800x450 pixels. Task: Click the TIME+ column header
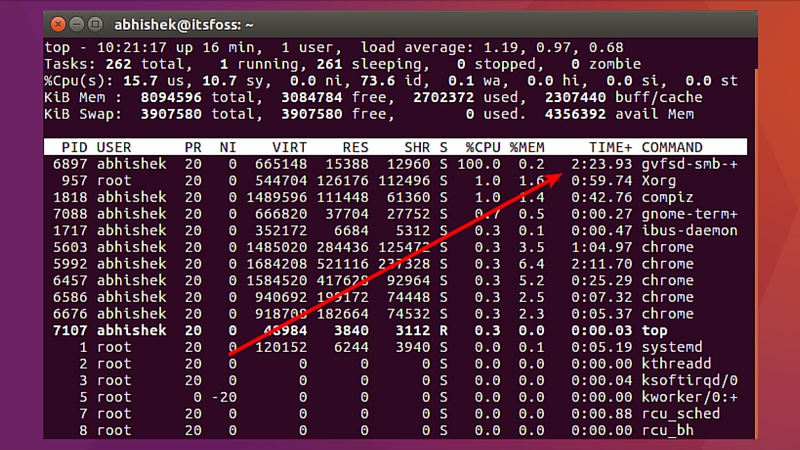pyautogui.click(x=610, y=147)
